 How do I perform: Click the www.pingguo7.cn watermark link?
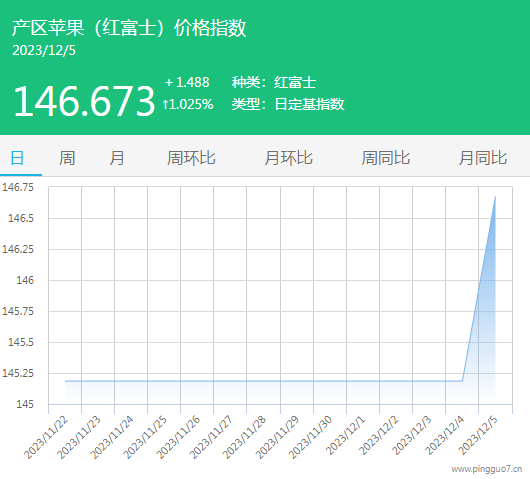point(486,469)
